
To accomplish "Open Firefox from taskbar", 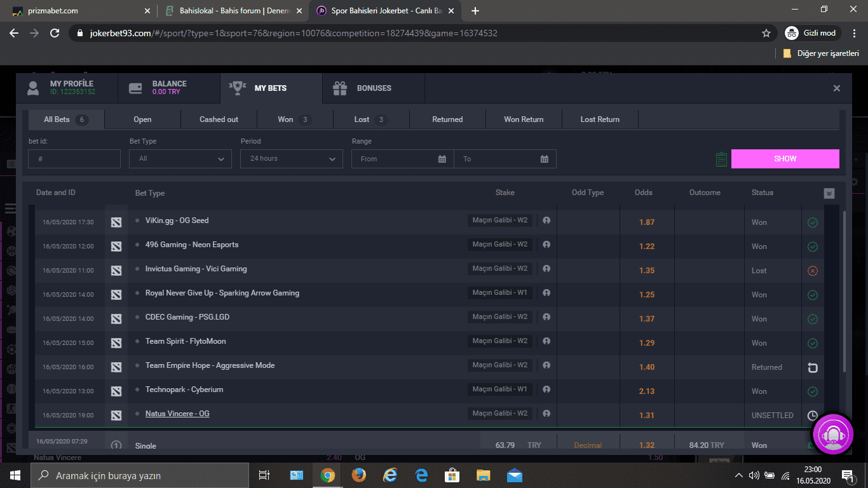I will pyautogui.click(x=358, y=475).
